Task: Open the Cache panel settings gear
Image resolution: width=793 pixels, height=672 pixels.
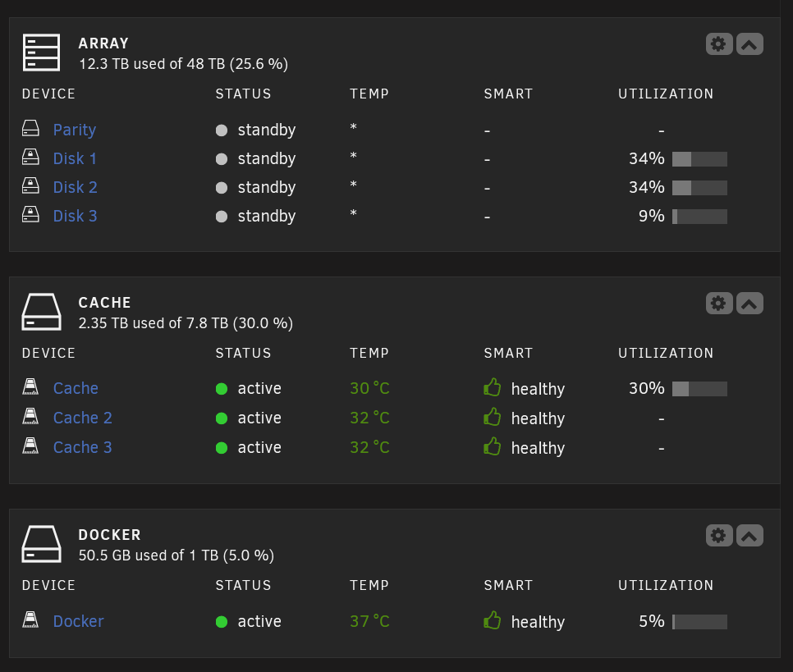Action: 718,304
